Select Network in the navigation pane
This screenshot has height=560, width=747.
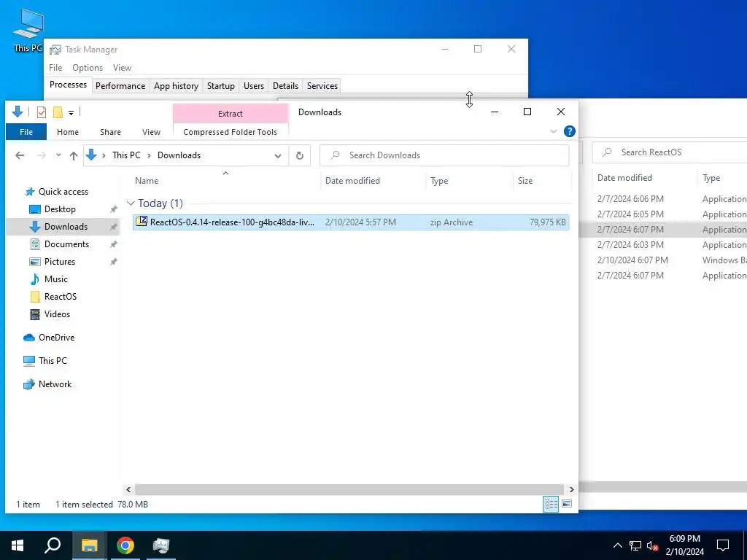(x=55, y=384)
